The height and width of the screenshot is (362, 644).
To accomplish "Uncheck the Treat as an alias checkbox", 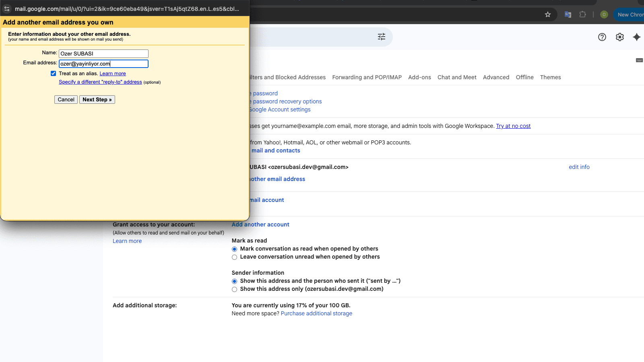I will (x=53, y=74).
